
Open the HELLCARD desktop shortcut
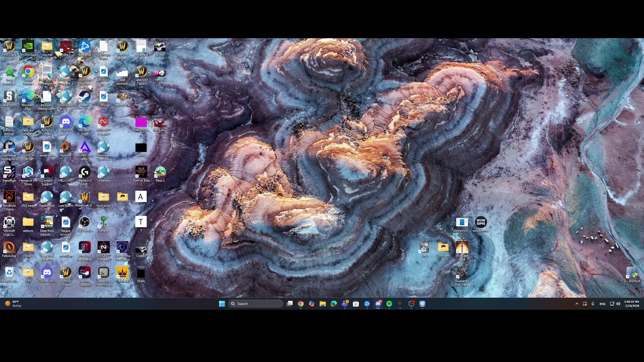click(66, 174)
